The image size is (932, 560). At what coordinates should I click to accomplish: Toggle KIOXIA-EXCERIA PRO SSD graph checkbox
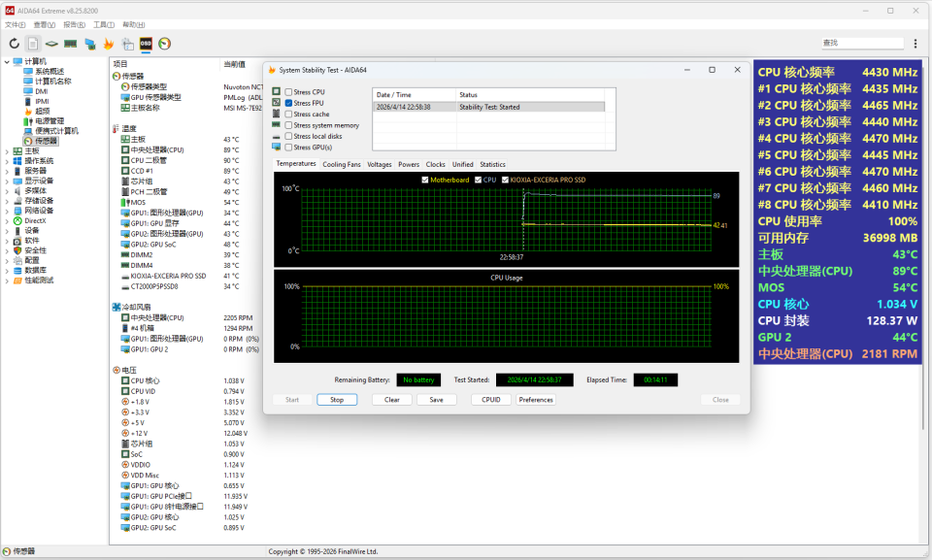[x=505, y=180]
